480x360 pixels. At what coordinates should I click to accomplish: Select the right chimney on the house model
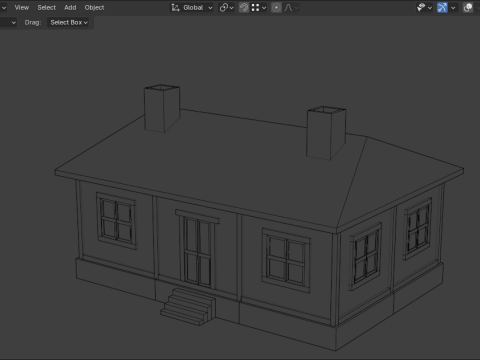[x=326, y=133]
